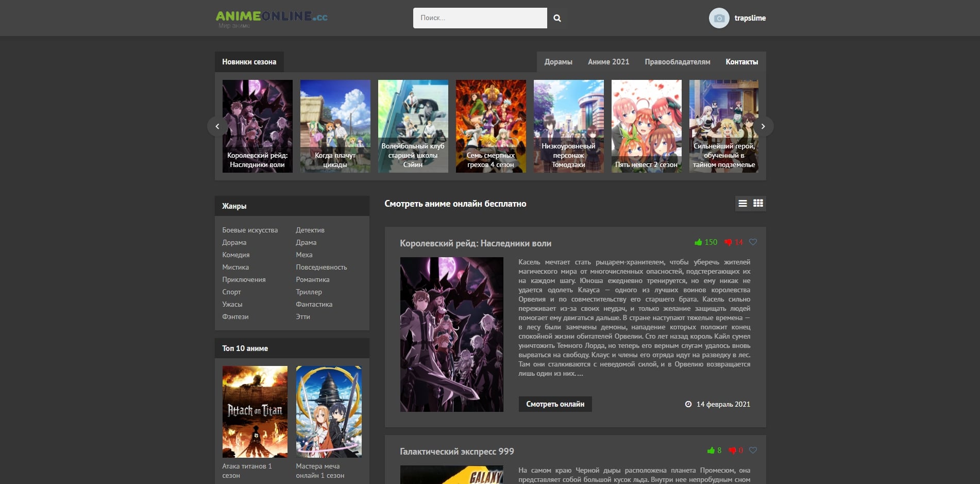Open Когда плачут цикады carousel poster
The image size is (980, 484).
pos(335,126)
